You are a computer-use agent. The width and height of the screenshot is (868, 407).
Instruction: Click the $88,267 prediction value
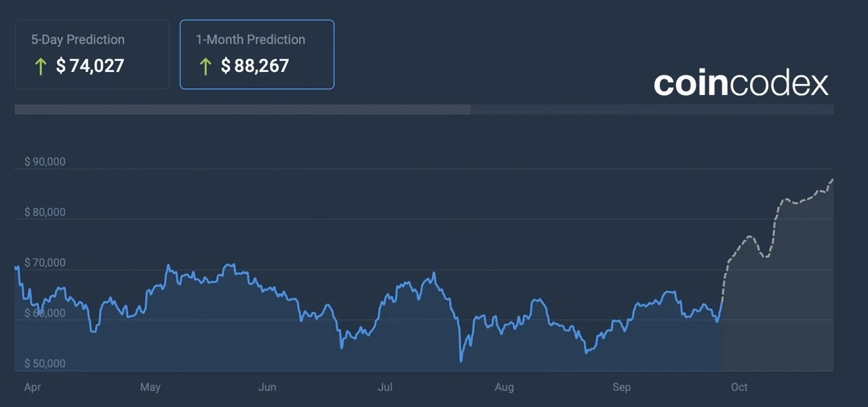255,66
